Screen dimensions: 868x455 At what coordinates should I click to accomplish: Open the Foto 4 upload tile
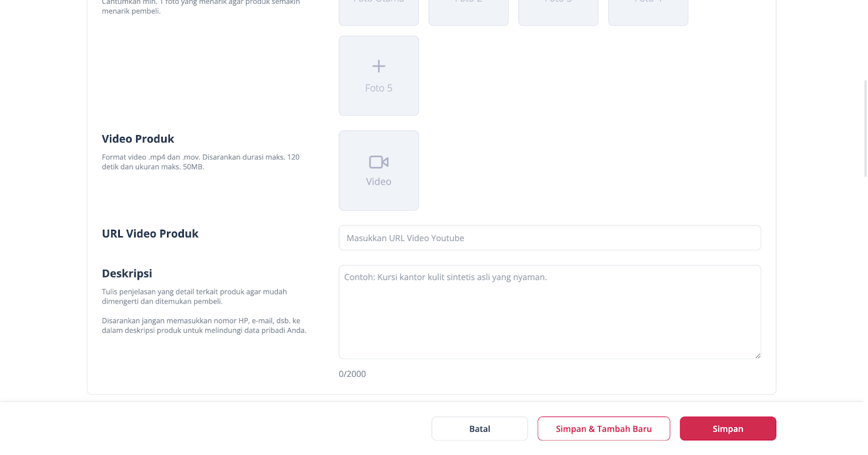tap(648, 12)
